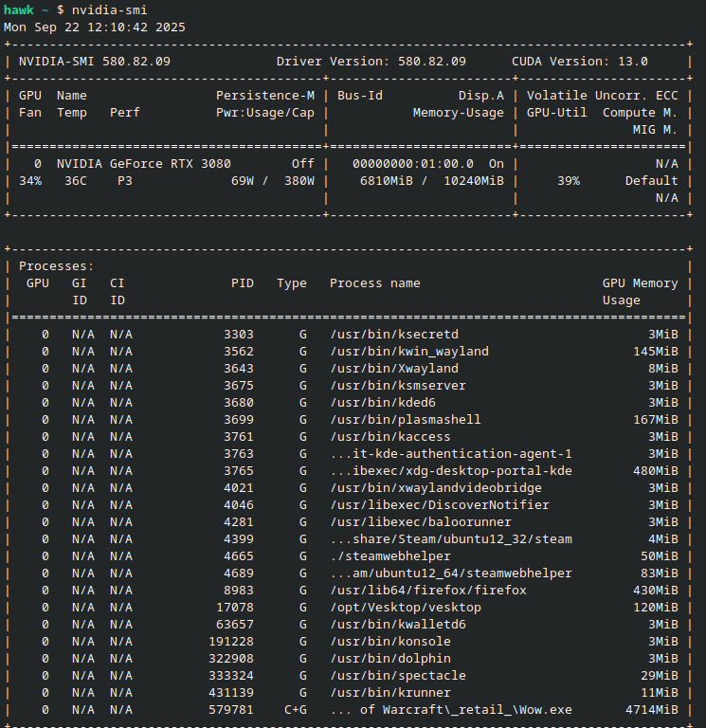Click the '/usr/libexec/baloorunner' process name
The height and width of the screenshot is (728, 706).
click(421, 522)
